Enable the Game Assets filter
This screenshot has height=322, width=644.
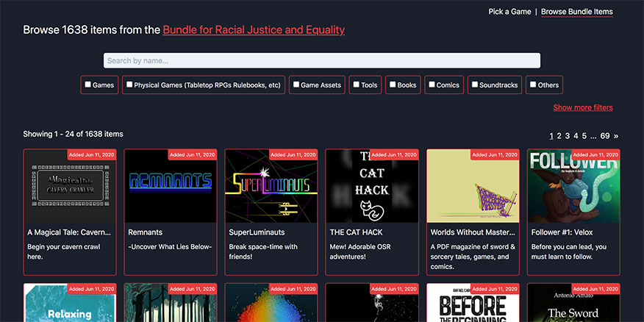[296, 85]
